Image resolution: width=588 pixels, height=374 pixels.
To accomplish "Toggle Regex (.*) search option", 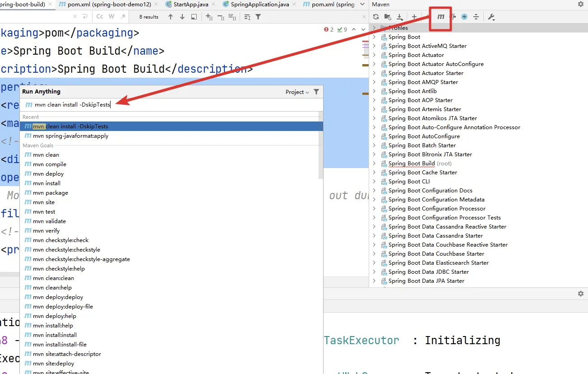I will (123, 17).
